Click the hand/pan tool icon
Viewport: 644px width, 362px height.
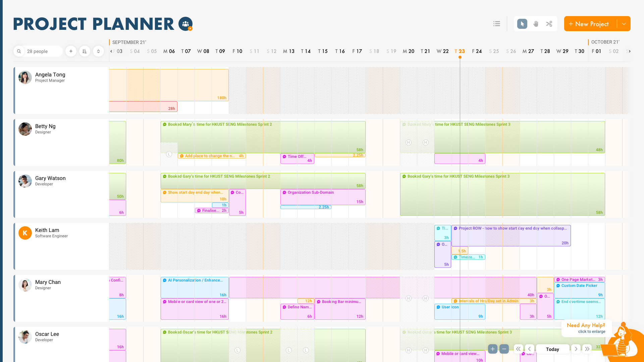tap(536, 24)
